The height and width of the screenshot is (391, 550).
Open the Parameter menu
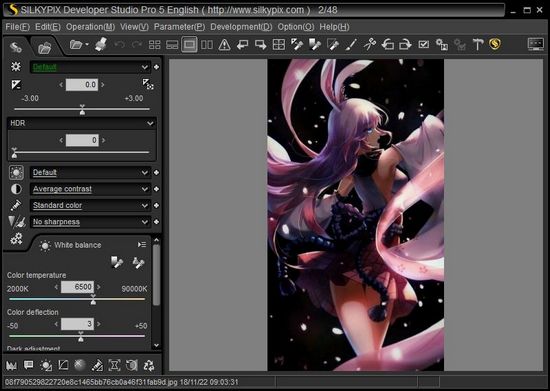179,27
